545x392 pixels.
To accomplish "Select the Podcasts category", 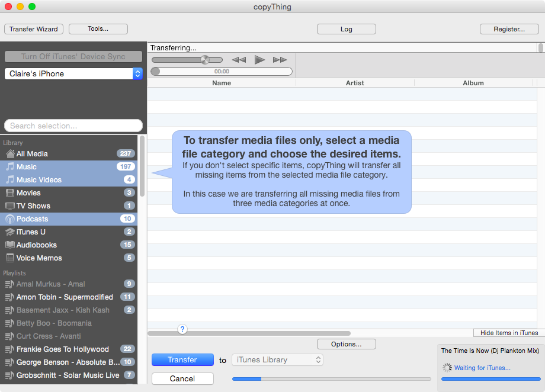I will (69, 219).
